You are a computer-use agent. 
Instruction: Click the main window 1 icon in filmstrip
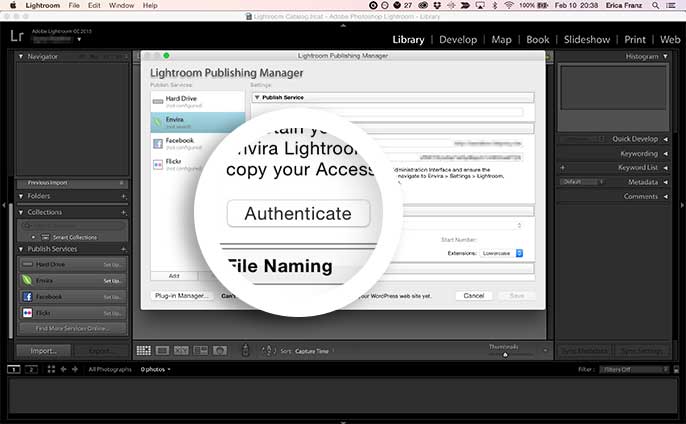[x=14, y=369]
